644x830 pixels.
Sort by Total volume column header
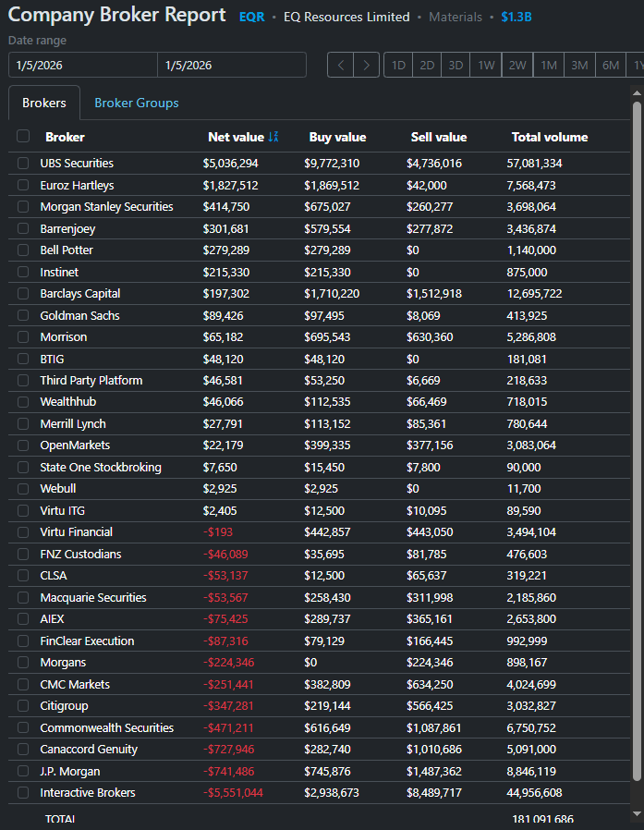550,137
